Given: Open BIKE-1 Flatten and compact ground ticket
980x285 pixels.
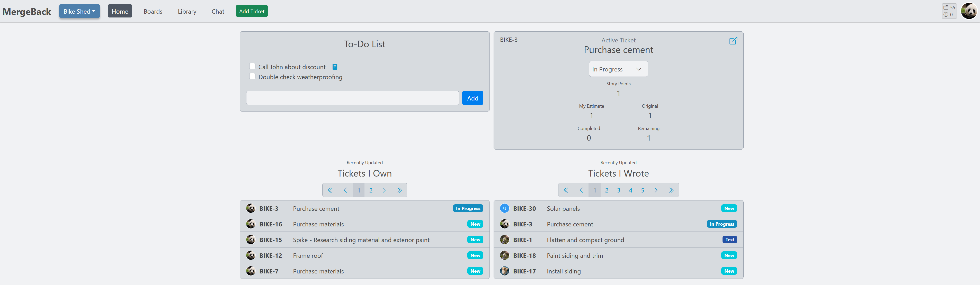Looking at the screenshot, I should pyautogui.click(x=618, y=240).
